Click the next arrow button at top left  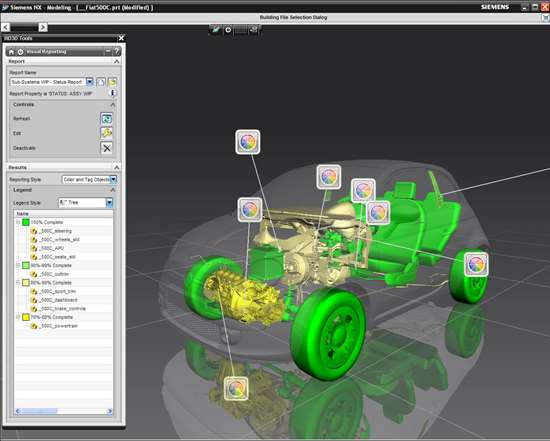click(43, 27)
